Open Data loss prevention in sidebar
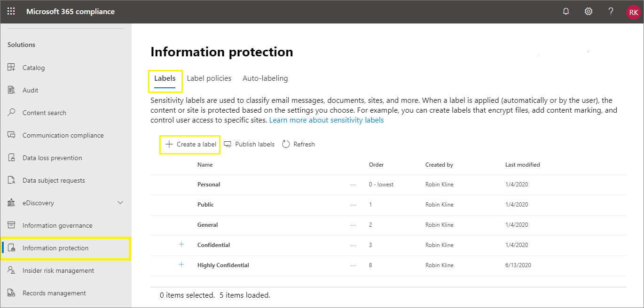 tap(52, 158)
